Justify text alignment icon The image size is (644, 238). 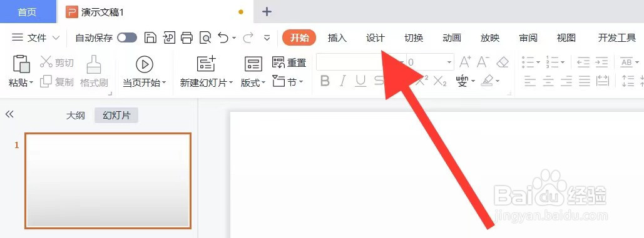pos(585,81)
